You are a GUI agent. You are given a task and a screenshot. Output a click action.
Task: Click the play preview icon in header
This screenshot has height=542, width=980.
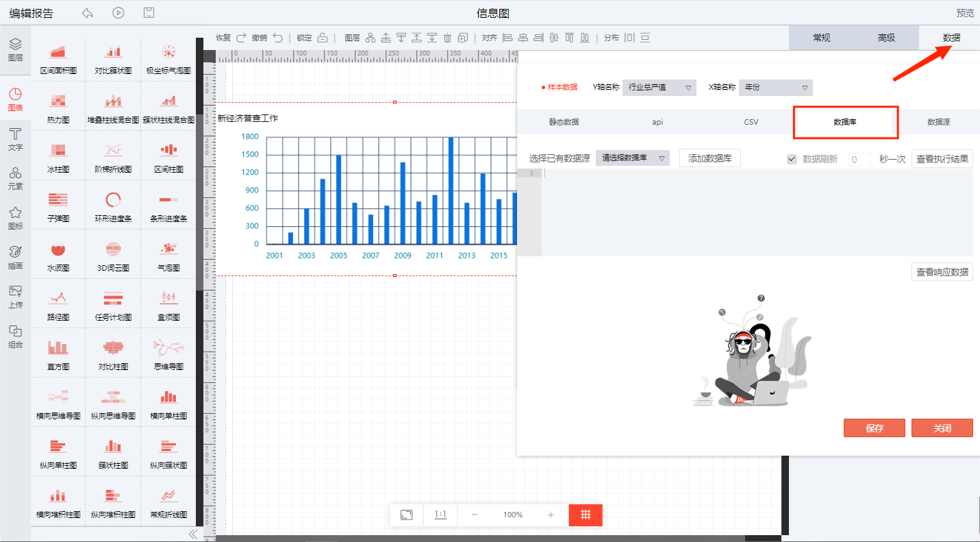coord(118,13)
